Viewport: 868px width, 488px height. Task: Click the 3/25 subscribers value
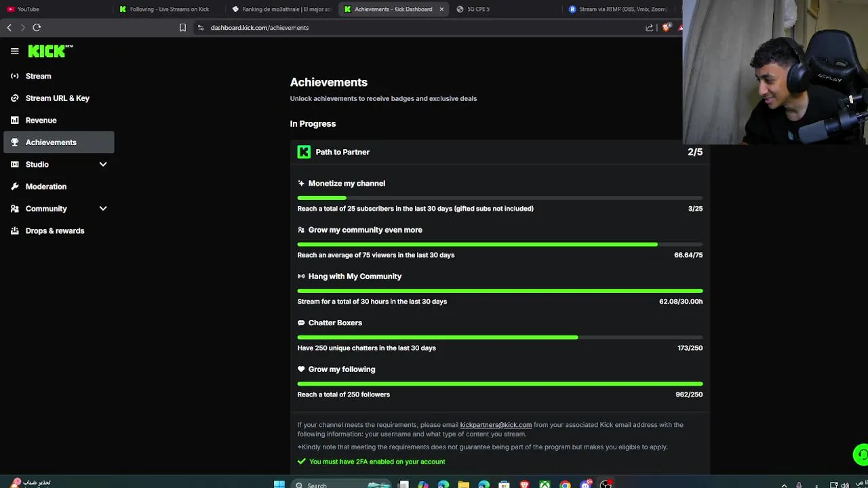pyautogui.click(x=695, y=209)
